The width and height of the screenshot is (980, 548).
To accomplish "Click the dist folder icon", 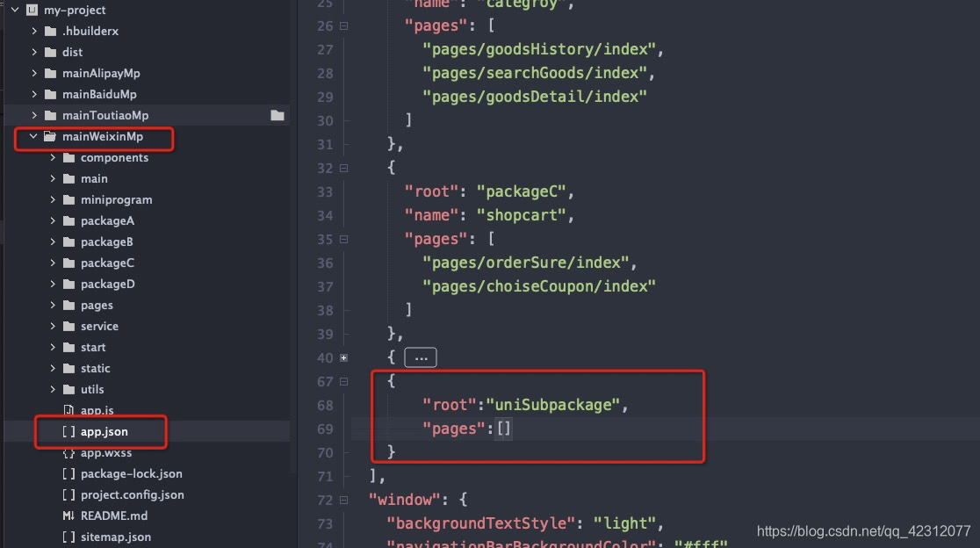I will pyautogui.click(x=51, y=53).
